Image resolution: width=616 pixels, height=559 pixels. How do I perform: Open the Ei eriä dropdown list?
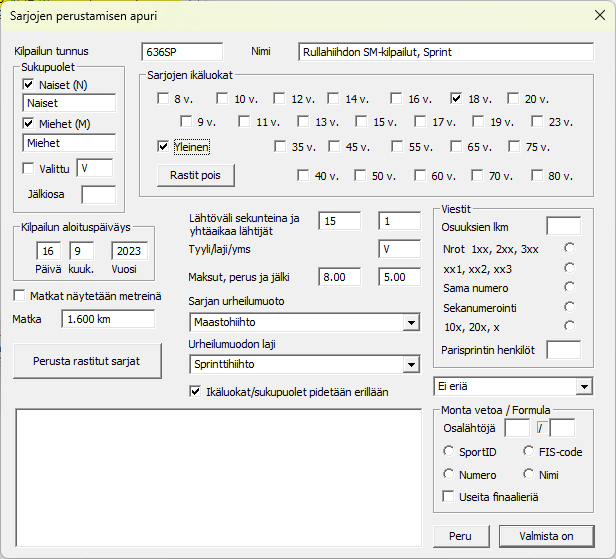(x=584, y=387)
